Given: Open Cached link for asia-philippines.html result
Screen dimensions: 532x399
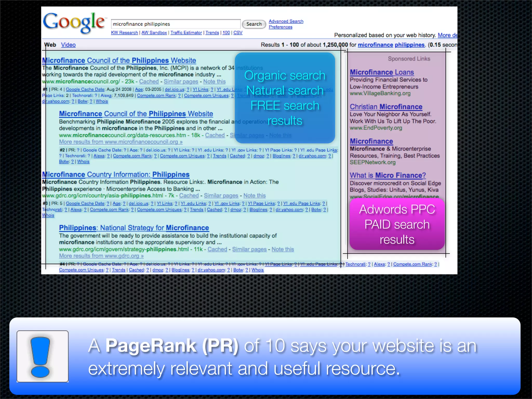Looking at the screenshot, I should pyautogui.click(x=189, y=196).
